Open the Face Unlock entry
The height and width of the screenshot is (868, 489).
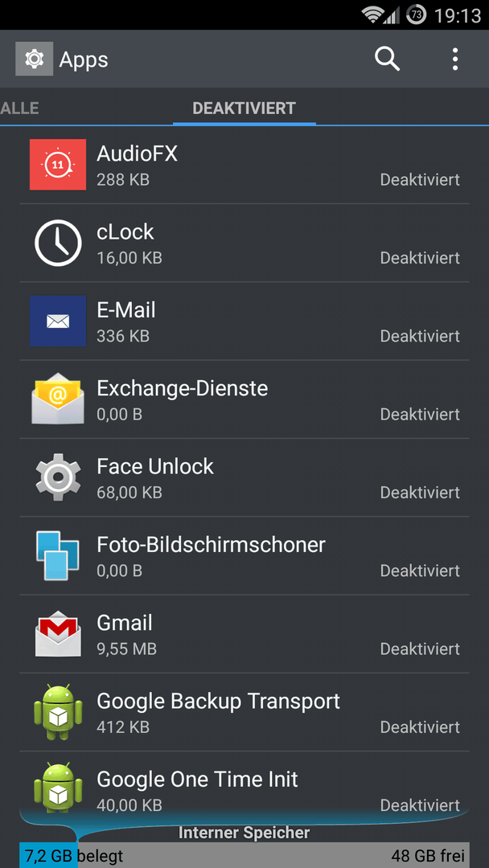coord(244,477)
